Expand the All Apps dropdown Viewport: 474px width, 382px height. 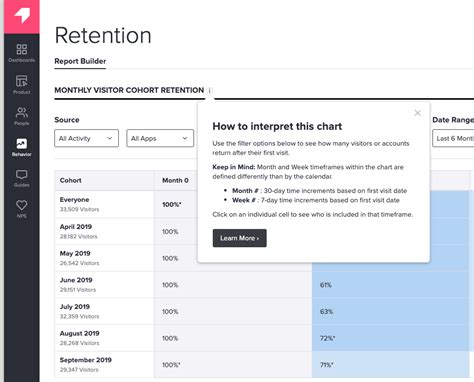click(160, 138)
